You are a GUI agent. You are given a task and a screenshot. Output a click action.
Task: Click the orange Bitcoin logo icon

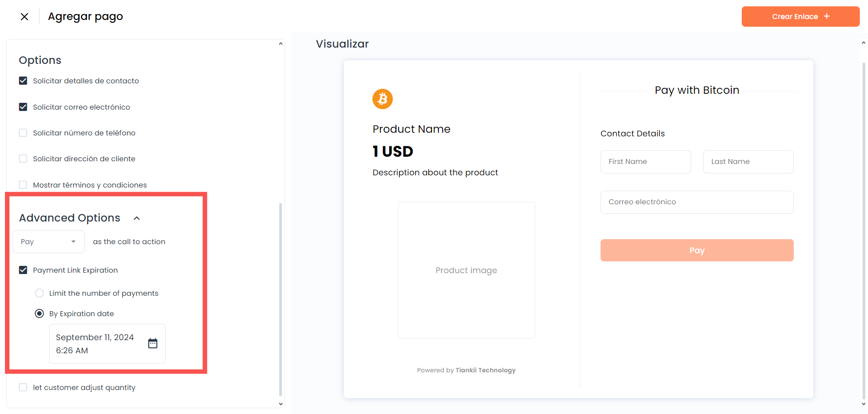pyautogui.click(x=382, y=99)
